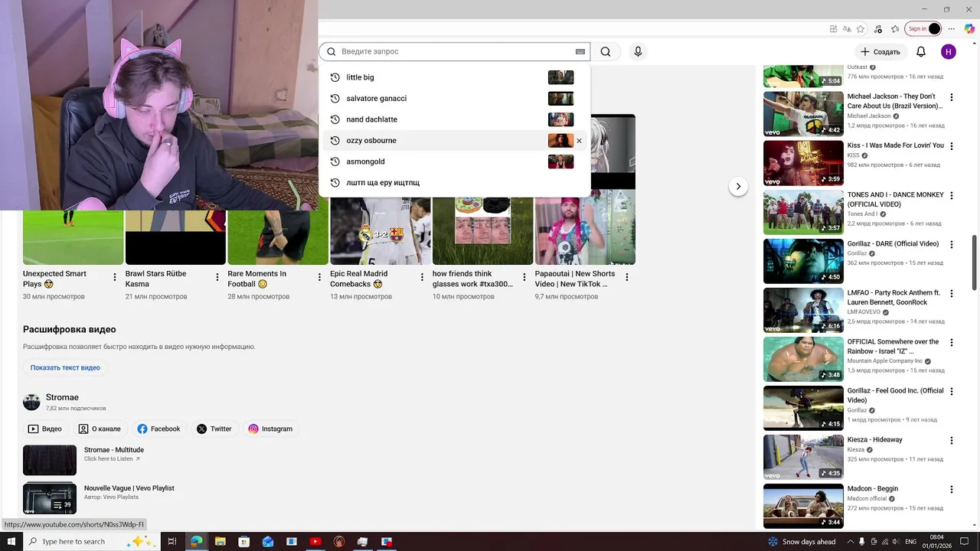The height and width of the screenshot is (551, 980).
Task: Open Stromae's Instagram link
Action: tap(270, 429)
